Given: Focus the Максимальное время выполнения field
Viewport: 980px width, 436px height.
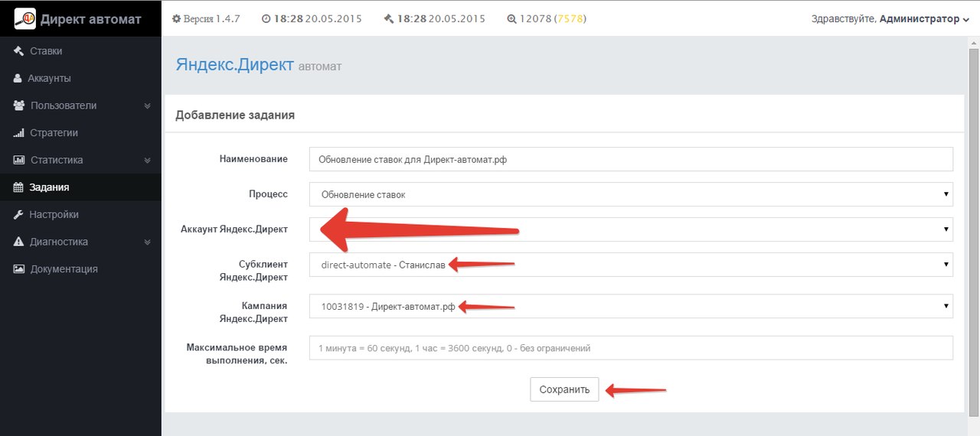Looking at the screenshot, I should (631, 348).
